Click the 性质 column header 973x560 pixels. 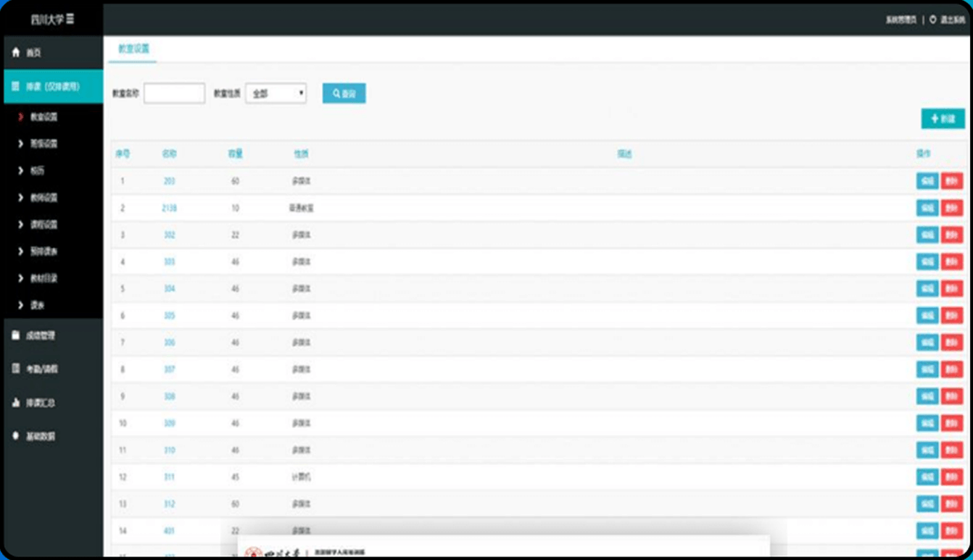(301, 154)
